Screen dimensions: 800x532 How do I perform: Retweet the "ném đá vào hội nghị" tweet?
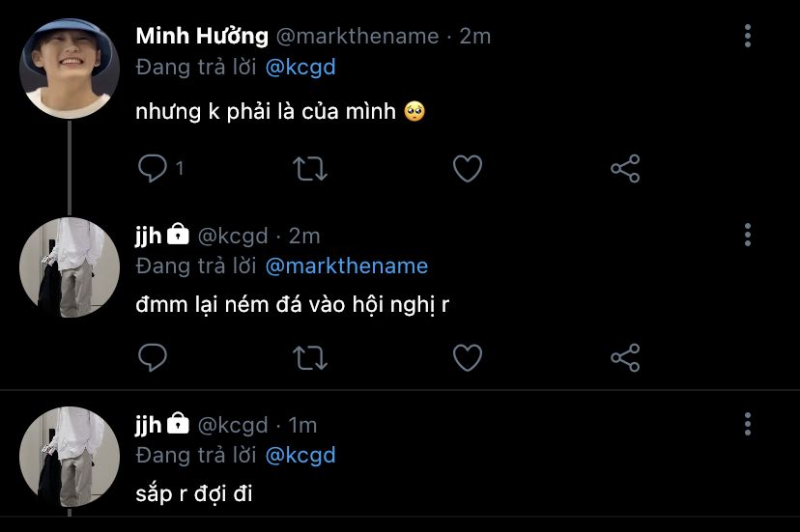pos(309,358)
